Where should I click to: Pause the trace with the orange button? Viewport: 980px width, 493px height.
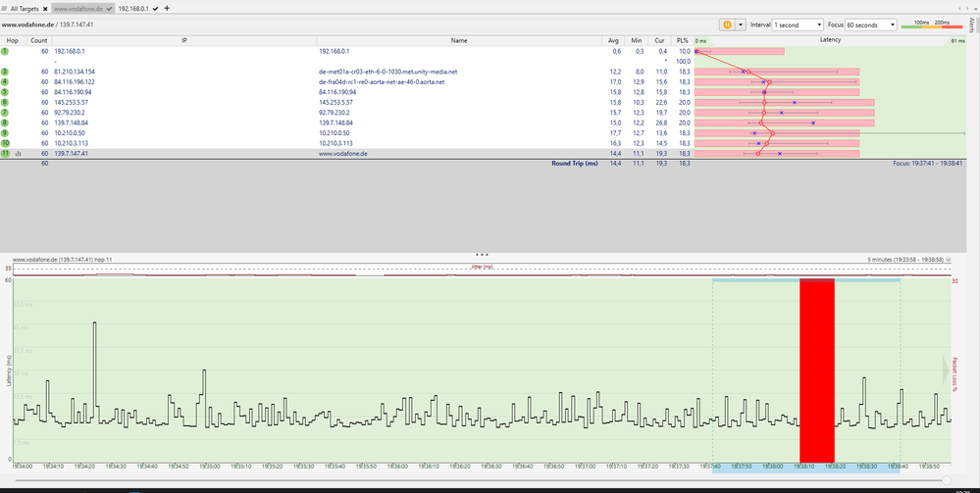[x=727, y=25]
